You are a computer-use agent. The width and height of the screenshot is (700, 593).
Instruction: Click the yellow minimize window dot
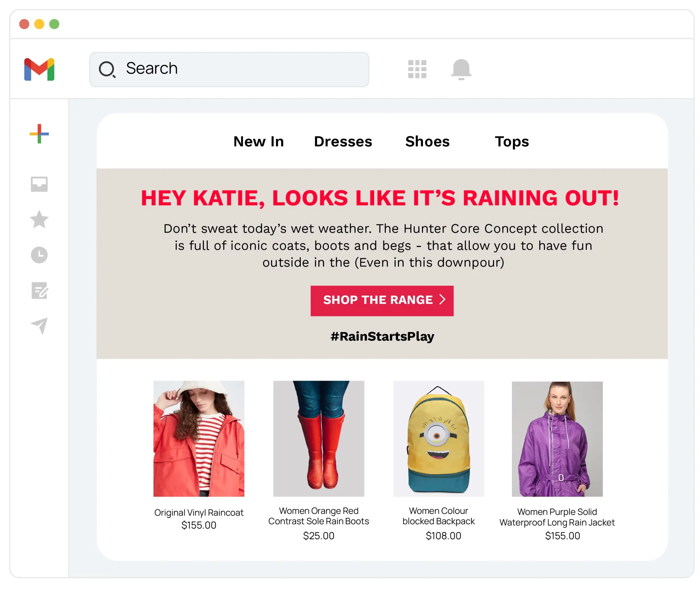click(x=39, y=24)
